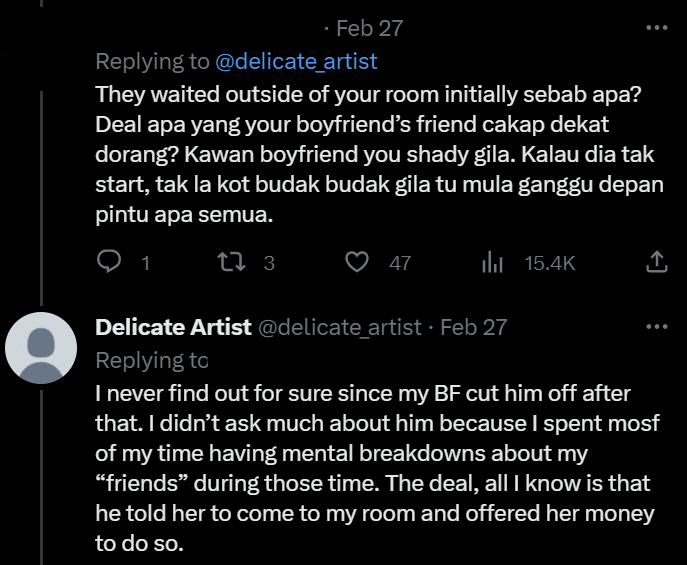Click the 15.4K views count
Screen dimensions: 687x565
coord(549,263)
